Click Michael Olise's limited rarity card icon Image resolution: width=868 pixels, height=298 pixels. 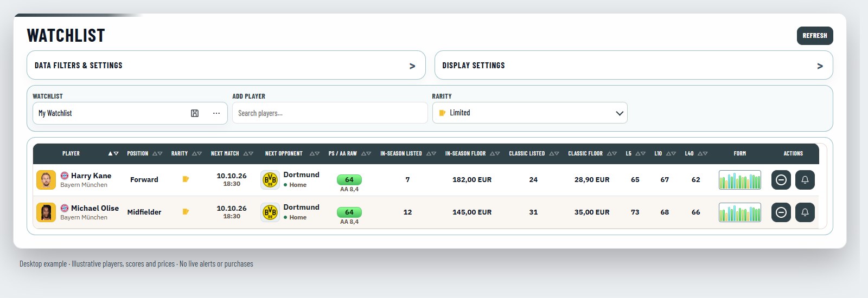pyautogui.click(x=186, y=212)
